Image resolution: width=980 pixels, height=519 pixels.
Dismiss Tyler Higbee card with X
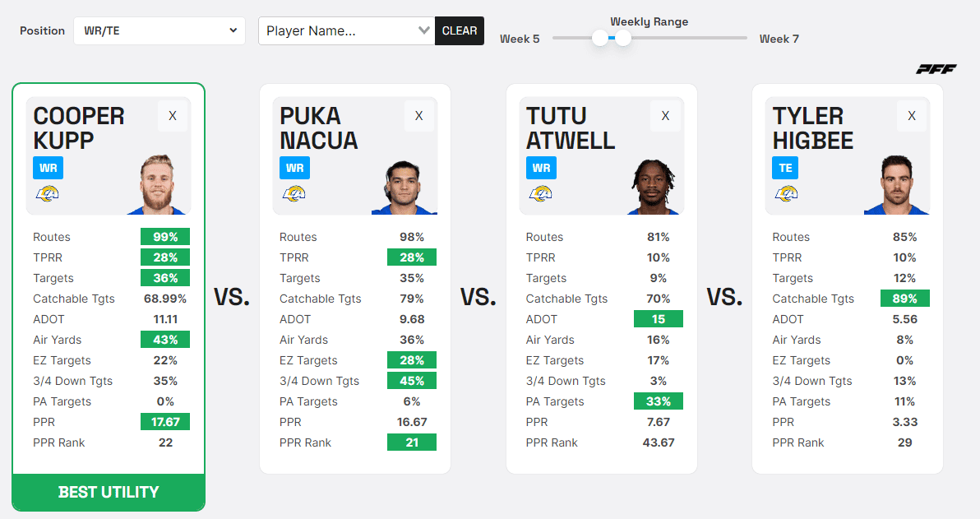click(912, 116)
